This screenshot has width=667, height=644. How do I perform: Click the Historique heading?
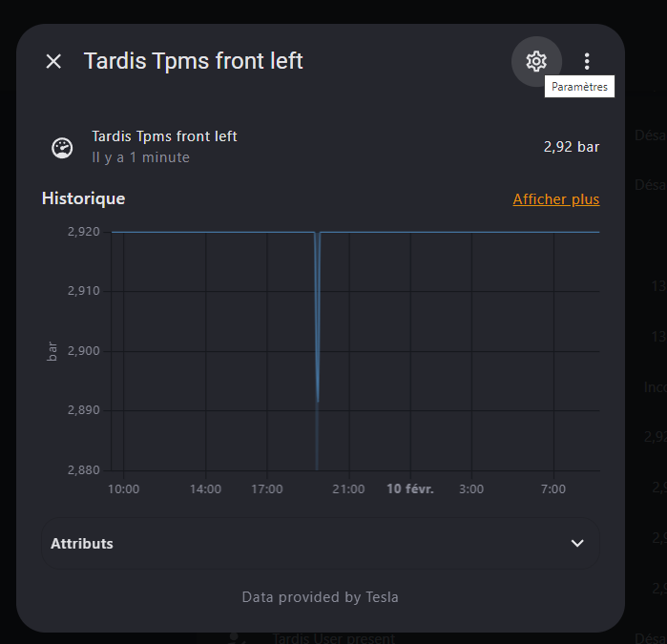click(x=83, y=198)
